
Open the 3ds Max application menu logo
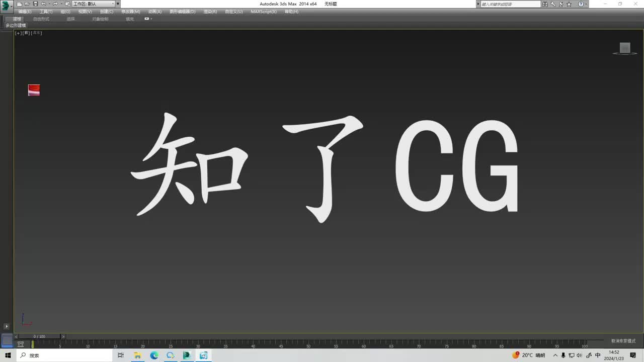[x=6, y=6]
